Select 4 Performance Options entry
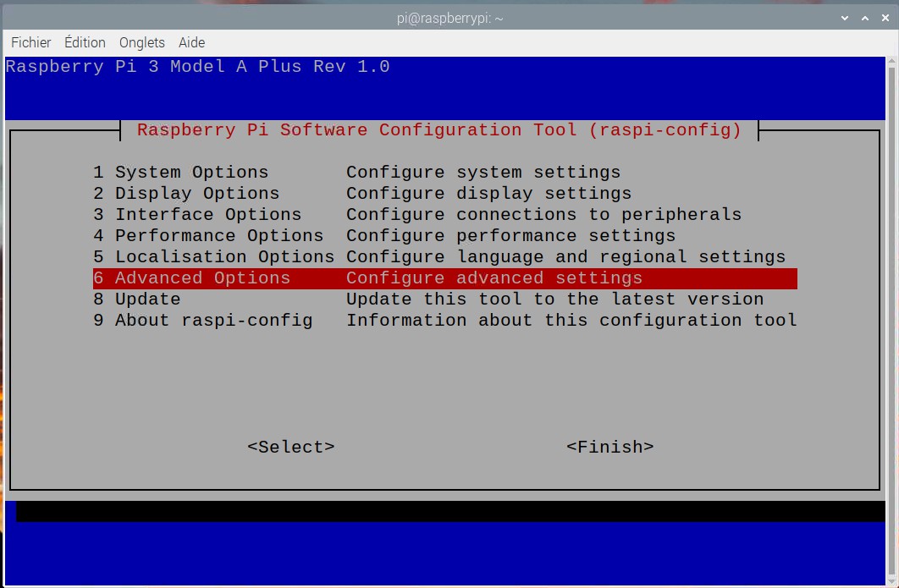The image size is (899, 588). 445,235
